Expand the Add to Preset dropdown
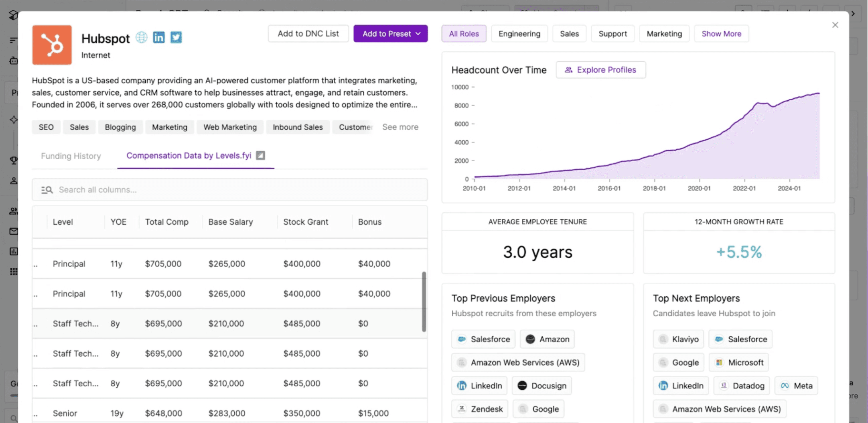Screen dimensions: 868x423 (391, 34)
